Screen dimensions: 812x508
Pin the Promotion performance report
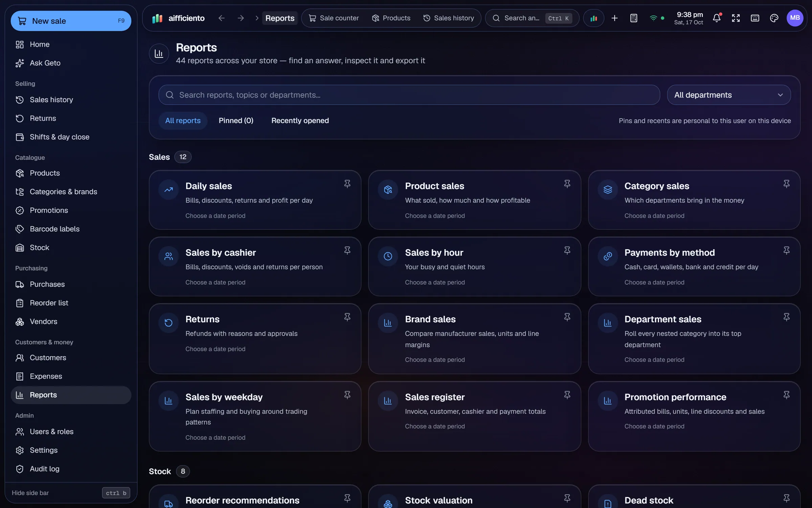click(x=786, y=395)
